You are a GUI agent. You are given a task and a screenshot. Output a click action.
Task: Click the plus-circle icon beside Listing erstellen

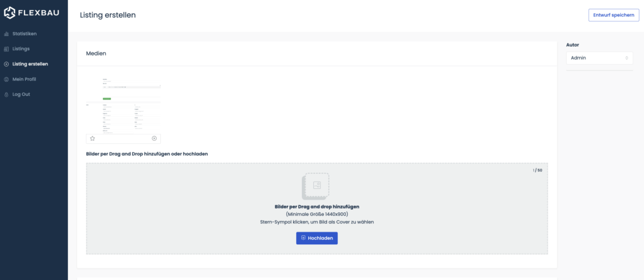pos(6,64)
